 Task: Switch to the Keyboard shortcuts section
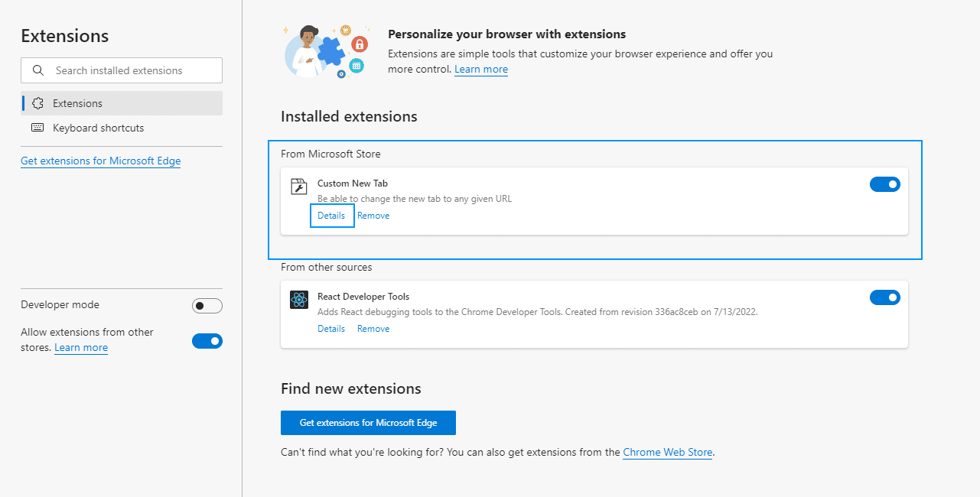[98, 128]
